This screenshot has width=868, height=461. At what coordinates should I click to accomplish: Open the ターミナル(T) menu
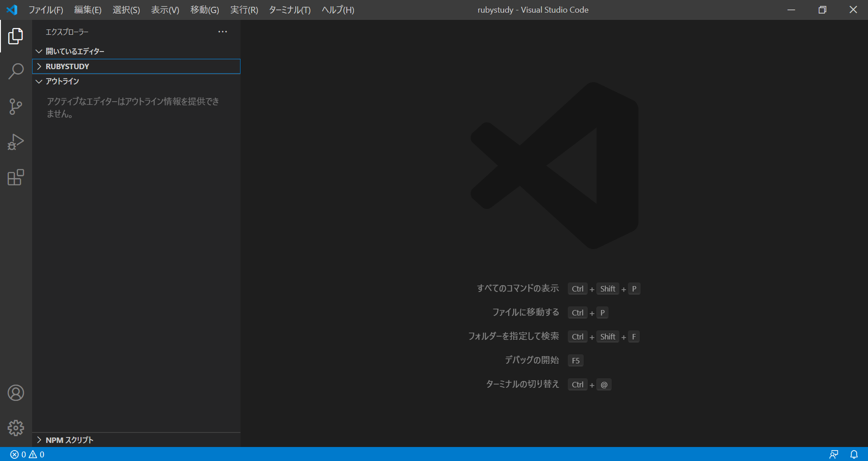point(290,10)
